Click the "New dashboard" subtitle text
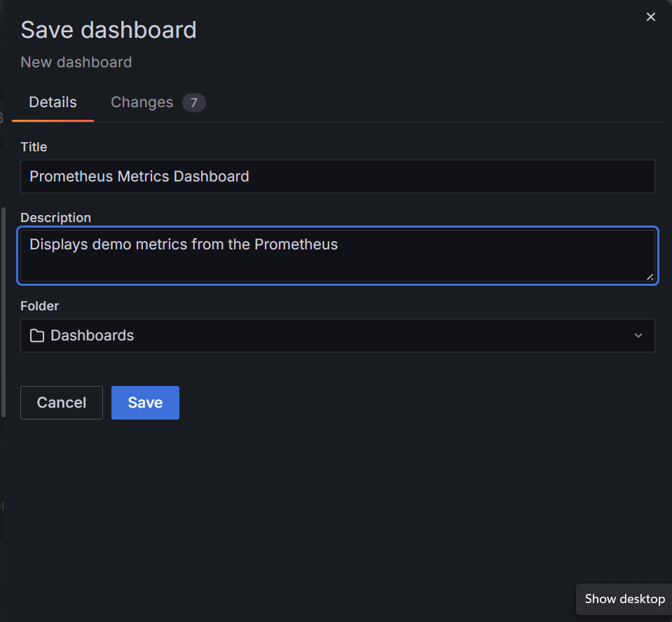The image size is (672, 622). (76, 62)
